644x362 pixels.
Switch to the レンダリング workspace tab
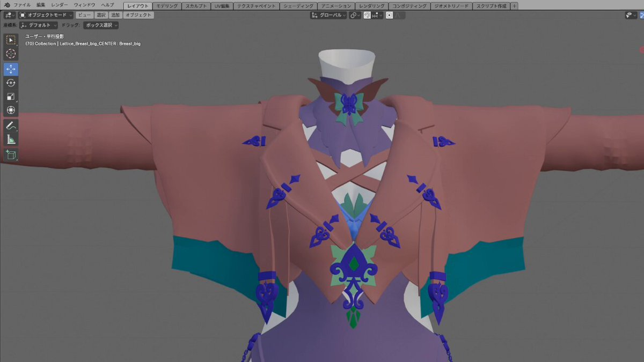click(x=372, y=6)
